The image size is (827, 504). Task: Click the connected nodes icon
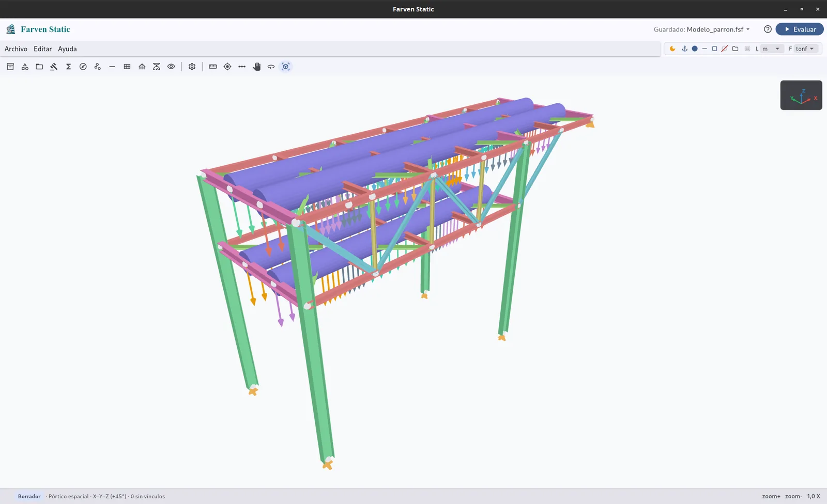pos(98,67)
